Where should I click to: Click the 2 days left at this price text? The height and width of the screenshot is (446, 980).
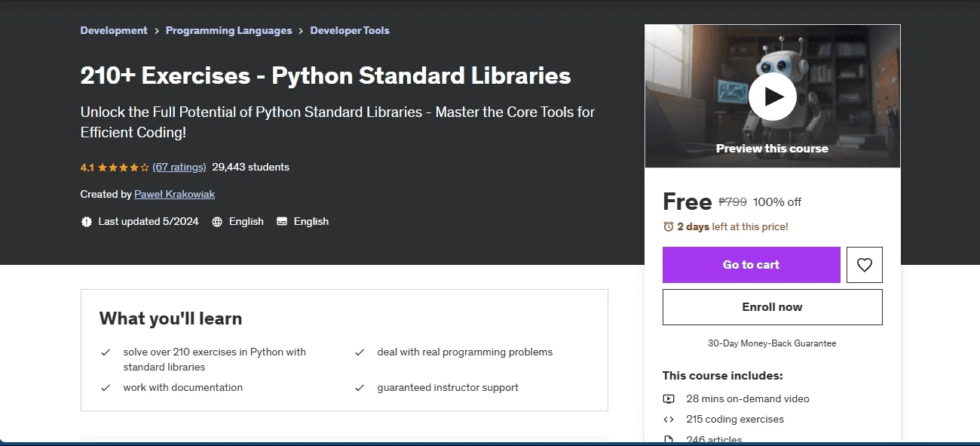click(733, 226)
